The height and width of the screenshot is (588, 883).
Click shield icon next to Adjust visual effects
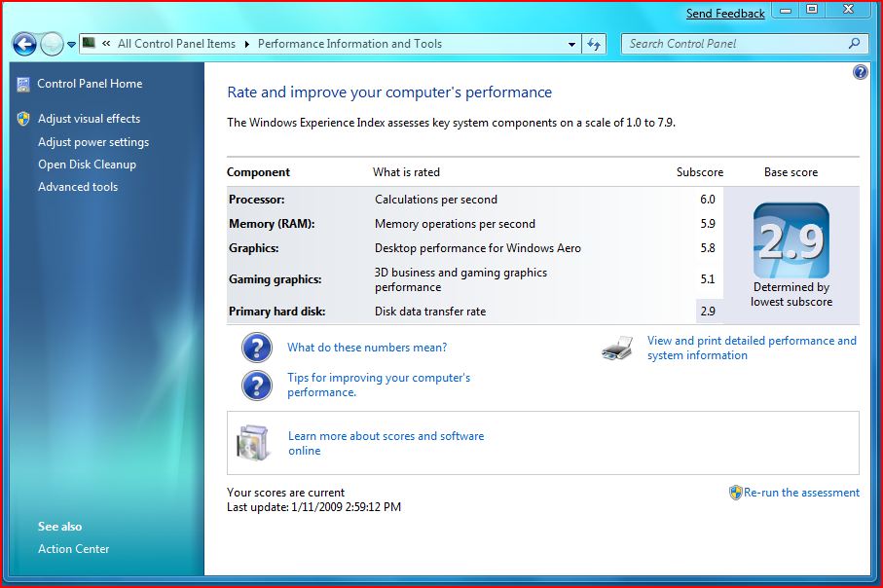(23, 119)
